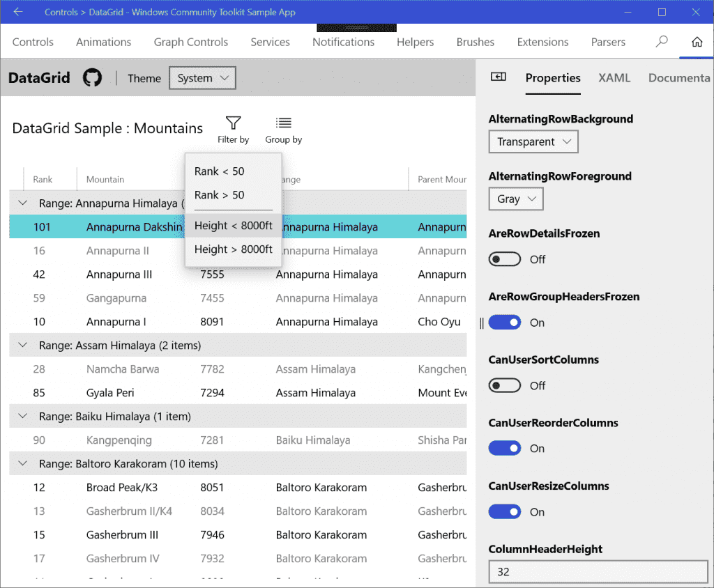Open the Services section

(270, 42)
